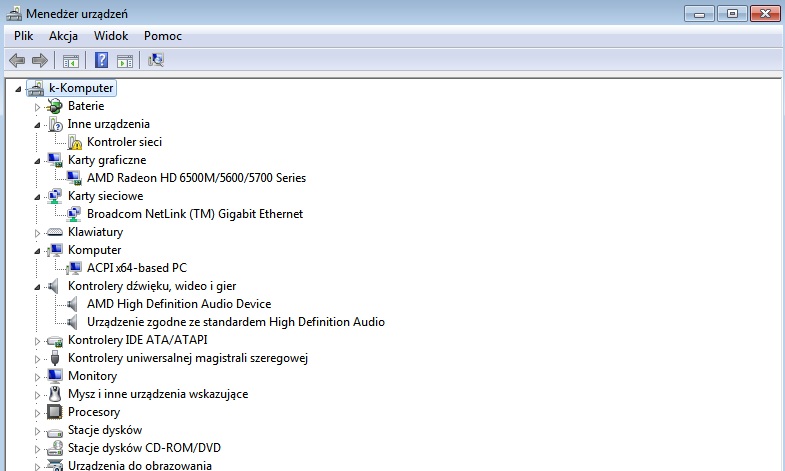Select Urządzenia do obrazowania category
Screen dimensions: 785x471
140,465
